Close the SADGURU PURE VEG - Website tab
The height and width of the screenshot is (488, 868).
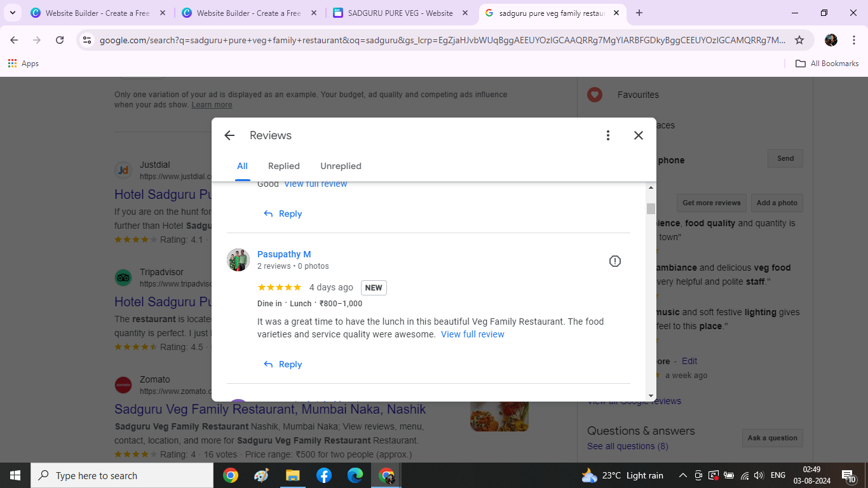pos(465,13)
